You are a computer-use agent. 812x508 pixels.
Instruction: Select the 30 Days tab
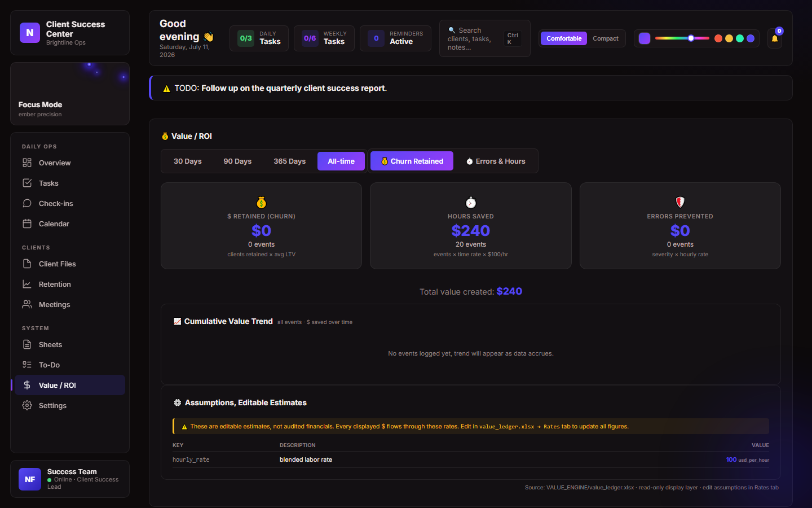pyautogui.click(x=188, y=161)
